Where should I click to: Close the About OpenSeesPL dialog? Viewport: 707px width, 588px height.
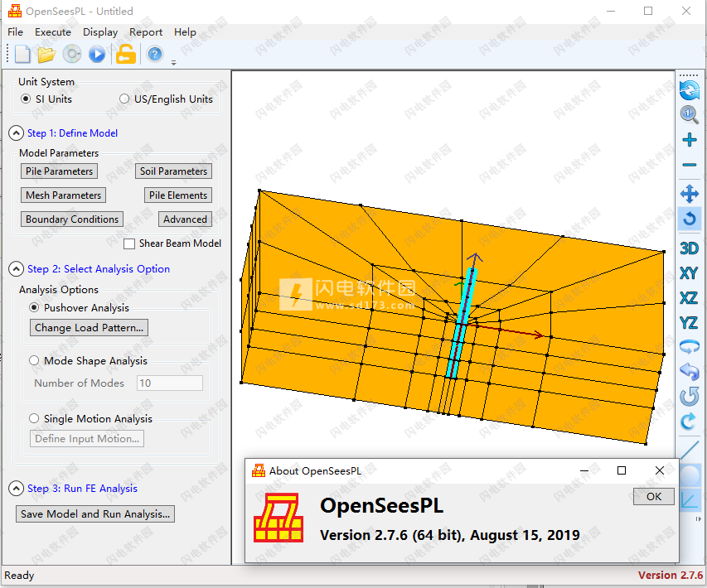[659, 470]
